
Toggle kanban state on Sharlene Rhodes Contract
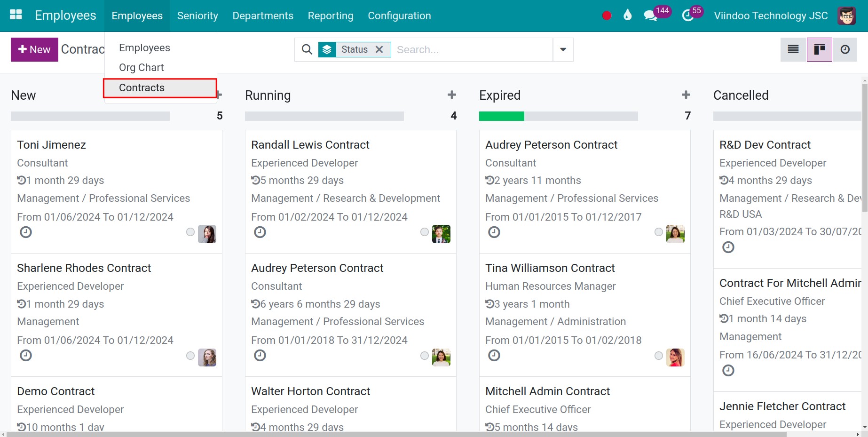tap(190, 356)
